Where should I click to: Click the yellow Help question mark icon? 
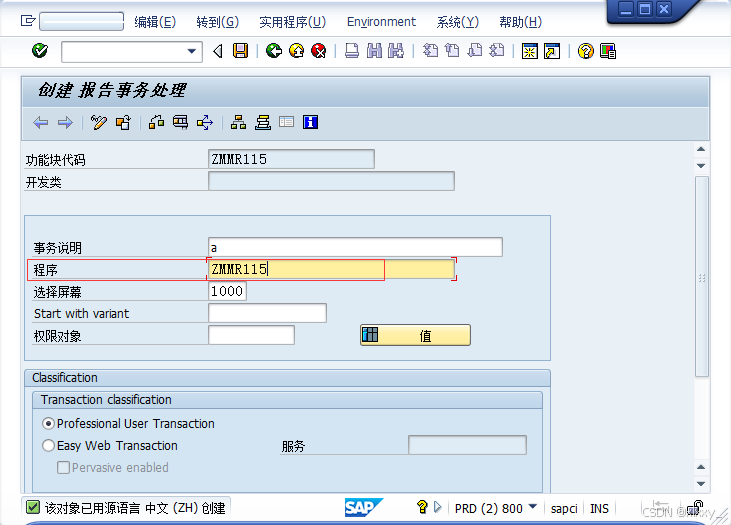tap(586, 51)
